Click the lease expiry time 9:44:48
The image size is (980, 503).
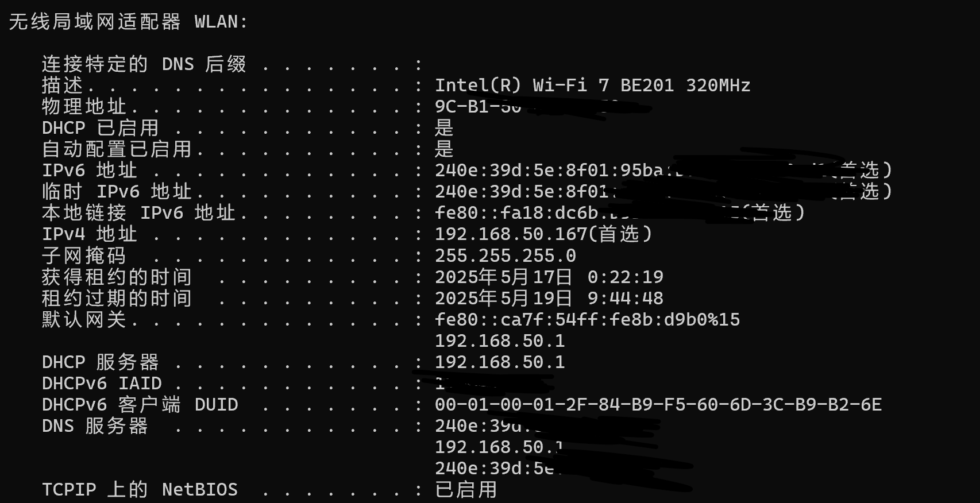pyautogui.click(x=625, y=299)
